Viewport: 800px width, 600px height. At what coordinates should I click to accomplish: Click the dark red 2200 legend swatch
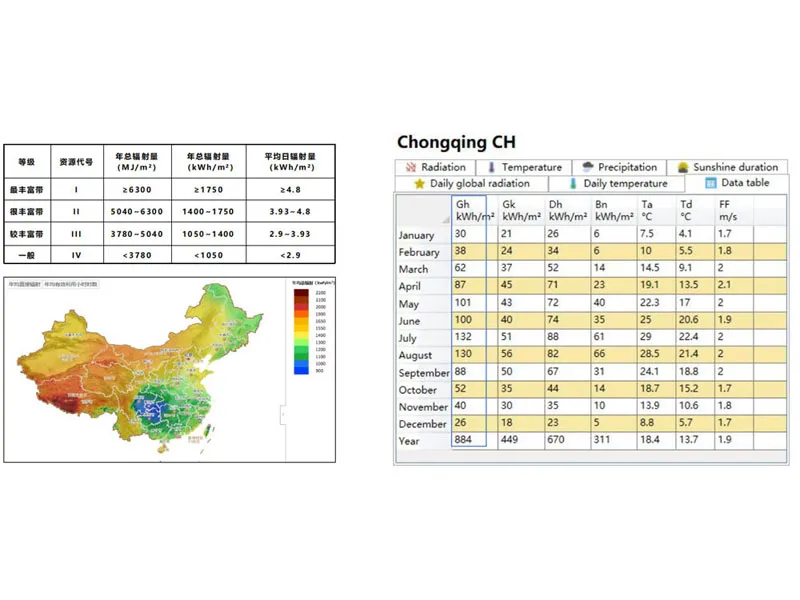301,295
